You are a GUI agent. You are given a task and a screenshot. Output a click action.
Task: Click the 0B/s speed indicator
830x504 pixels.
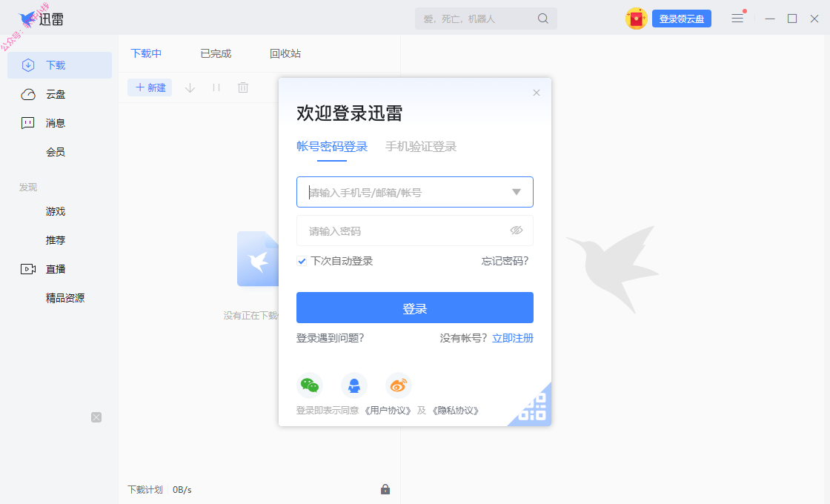click(x=182, y=490)
